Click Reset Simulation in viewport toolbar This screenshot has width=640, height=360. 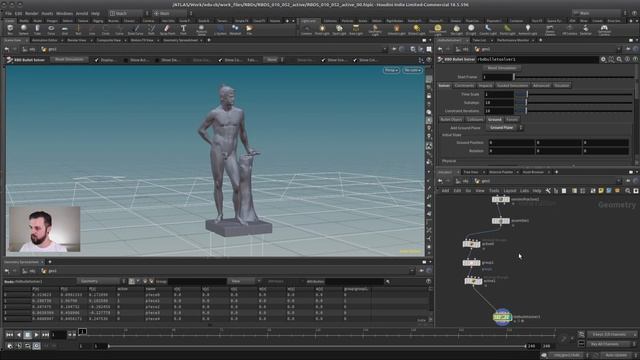coord(69,60)
